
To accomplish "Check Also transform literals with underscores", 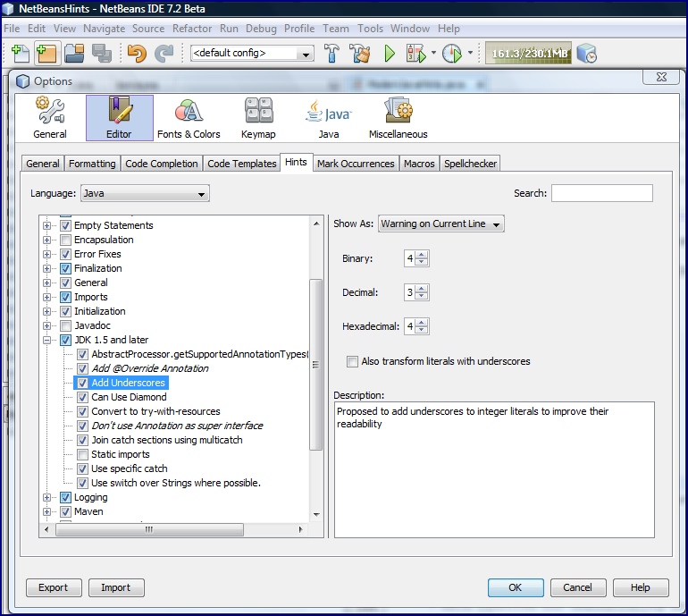I will click(352, 361).
